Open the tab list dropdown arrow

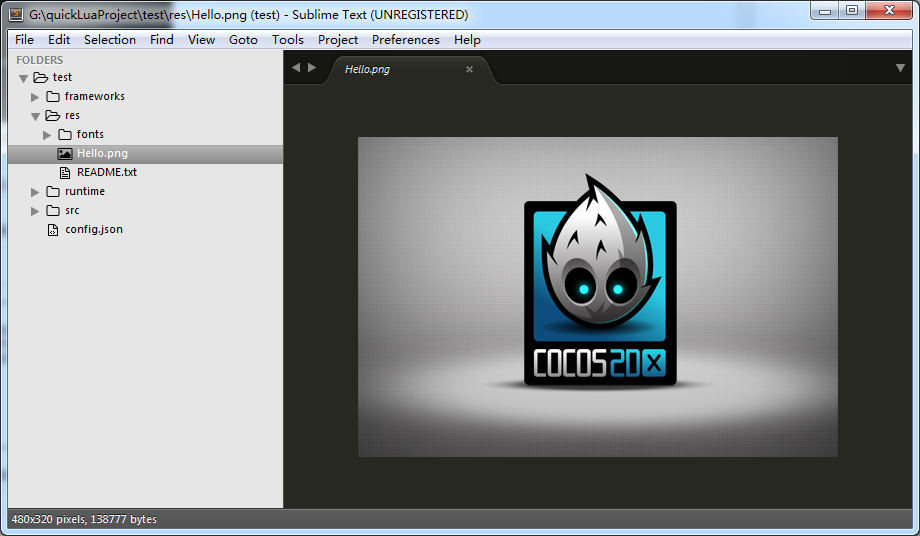click(900, 68)
